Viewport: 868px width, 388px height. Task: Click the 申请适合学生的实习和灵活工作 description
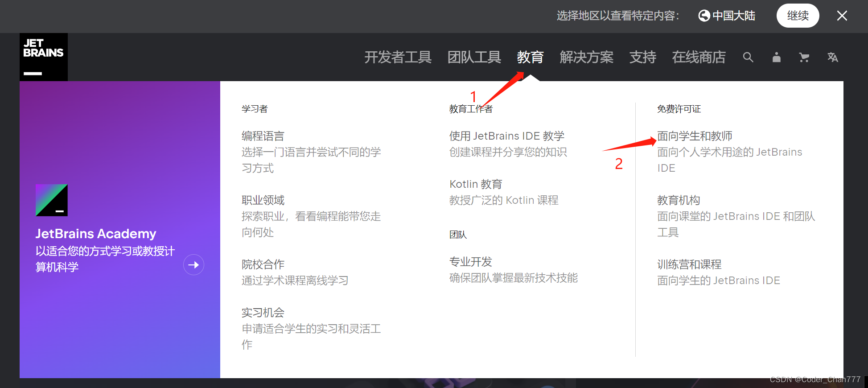[311, 337]
